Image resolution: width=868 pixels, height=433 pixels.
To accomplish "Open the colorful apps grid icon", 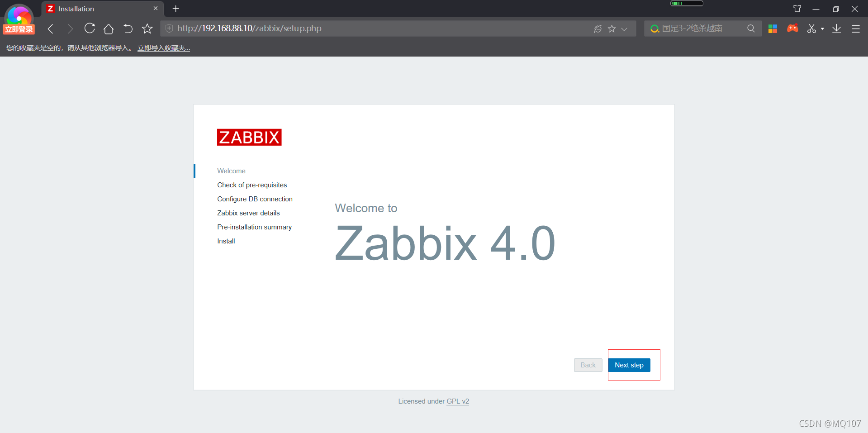I will pyautogui.click(x=773, y=29).
